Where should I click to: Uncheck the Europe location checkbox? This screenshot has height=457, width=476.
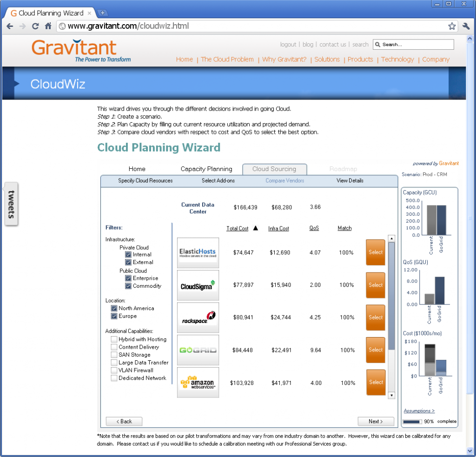point(114,316)
